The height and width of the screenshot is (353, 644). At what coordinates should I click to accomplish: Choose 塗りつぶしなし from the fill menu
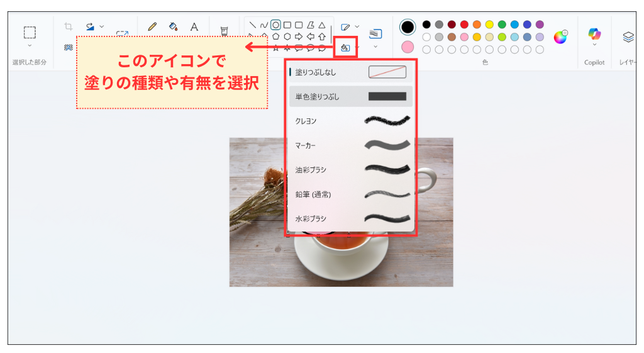point(350,72)
